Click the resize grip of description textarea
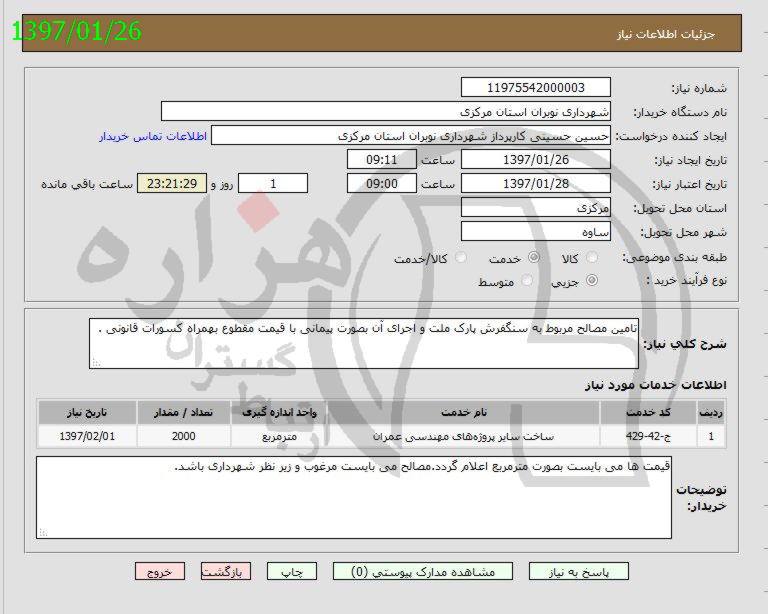 (96, 363)
